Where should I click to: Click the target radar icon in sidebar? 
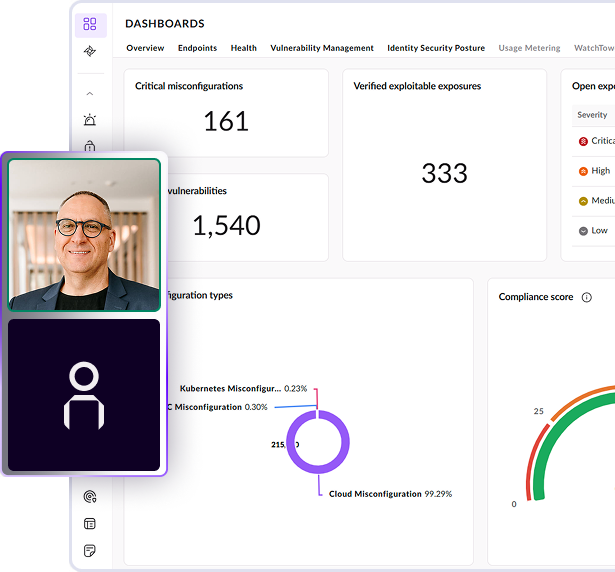pyautogui.click(x=90, y=496)
